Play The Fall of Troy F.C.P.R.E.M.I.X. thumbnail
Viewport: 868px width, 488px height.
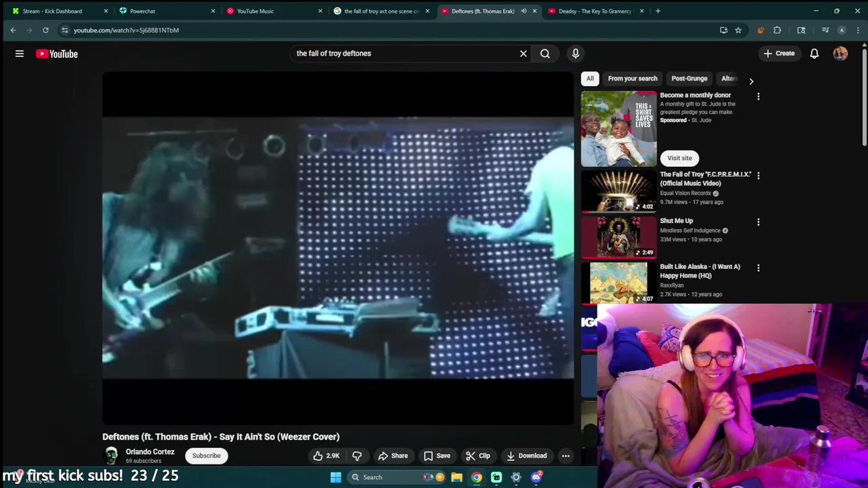coord(618,191)
